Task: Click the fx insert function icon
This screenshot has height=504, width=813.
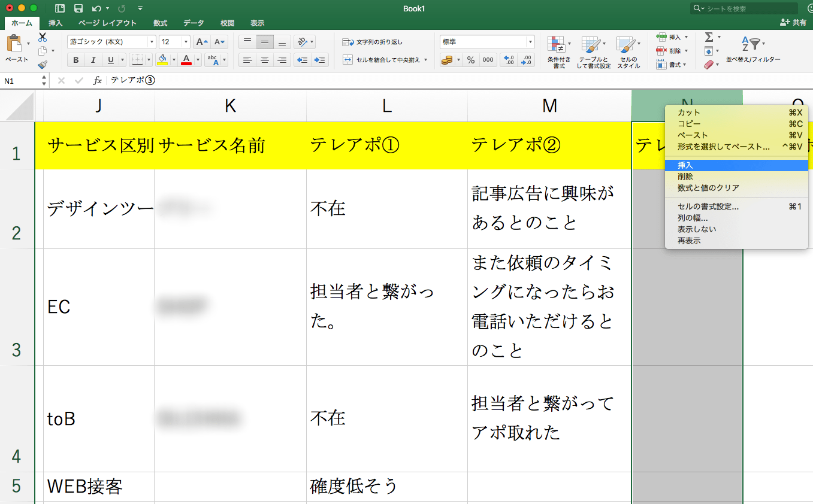Action: click(x=98, y=80)
